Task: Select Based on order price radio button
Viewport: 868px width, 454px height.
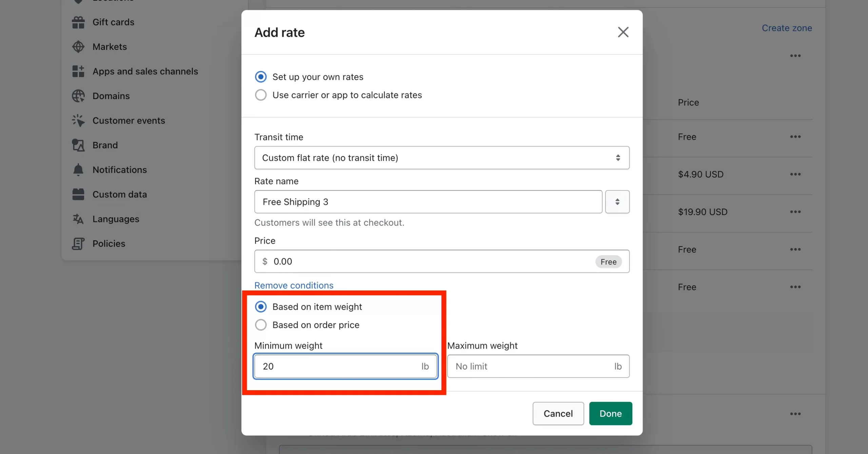Action: coord(261,325)
